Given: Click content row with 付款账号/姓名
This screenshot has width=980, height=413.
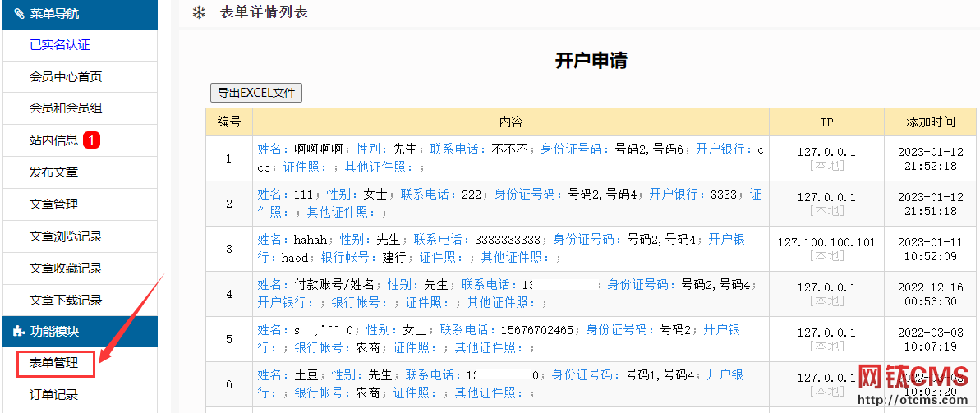Looking at the screenshot, I should (511, 294).
